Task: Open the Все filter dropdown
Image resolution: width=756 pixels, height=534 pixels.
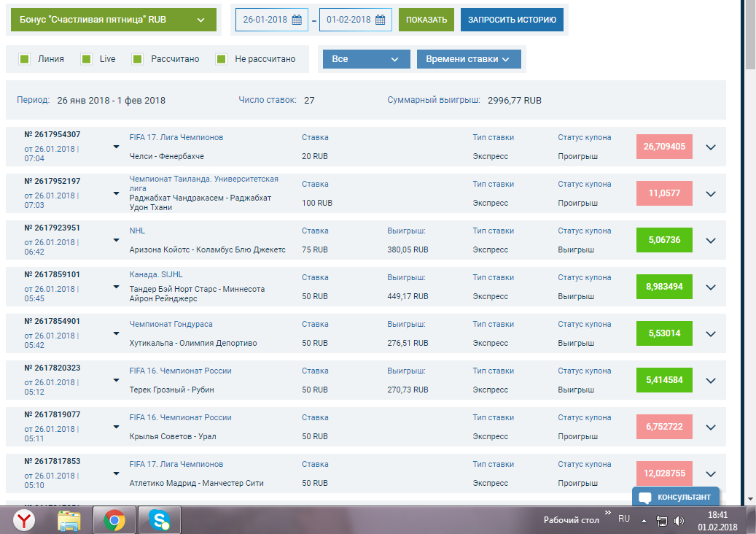Action: coord(366,59)
